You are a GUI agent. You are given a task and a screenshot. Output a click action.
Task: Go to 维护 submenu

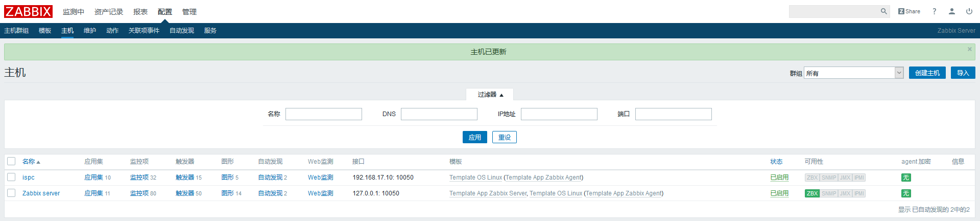point(90,31)
